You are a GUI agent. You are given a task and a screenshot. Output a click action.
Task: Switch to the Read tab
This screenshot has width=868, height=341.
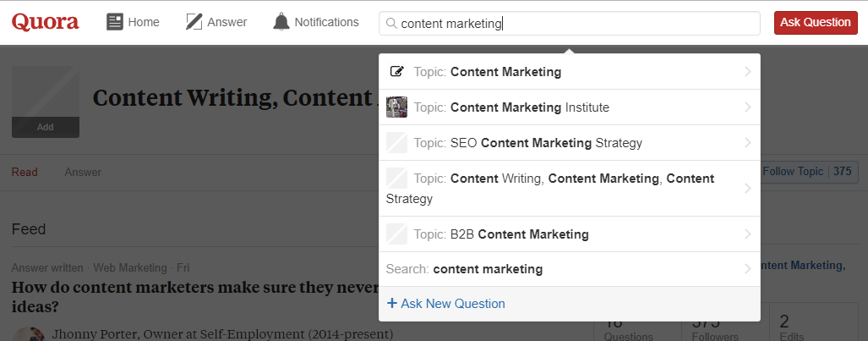(25, 173)
